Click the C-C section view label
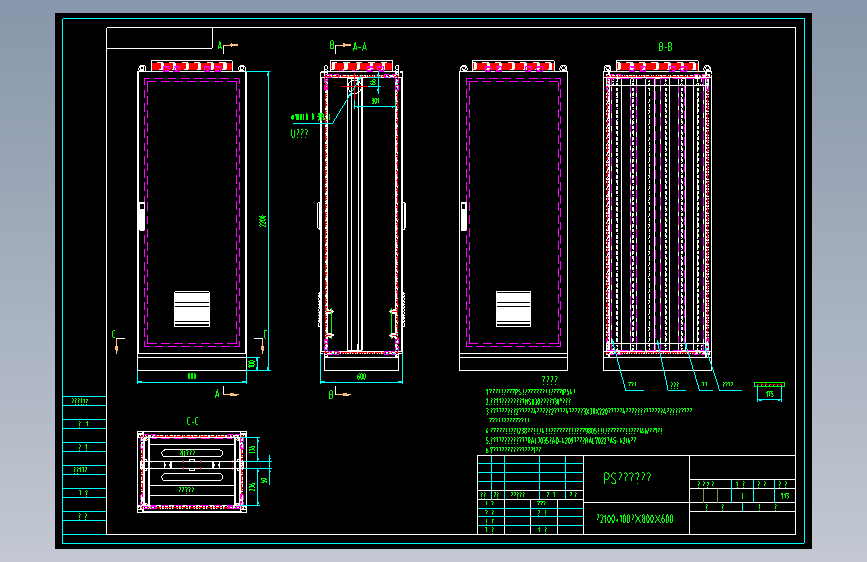The height and width of the screenshot is (562, 867). [192, 422]
